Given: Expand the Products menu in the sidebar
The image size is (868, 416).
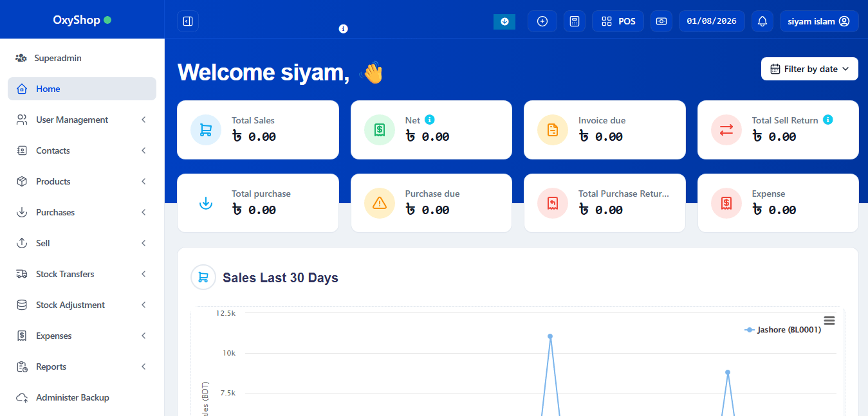Looking at the screenshot, I should pos(82,181).
